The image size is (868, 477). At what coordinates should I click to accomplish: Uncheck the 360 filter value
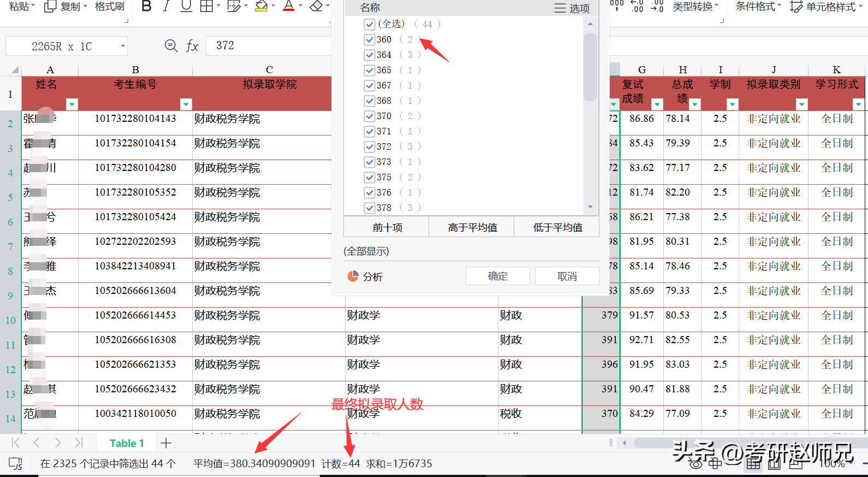tap(370, 39)
